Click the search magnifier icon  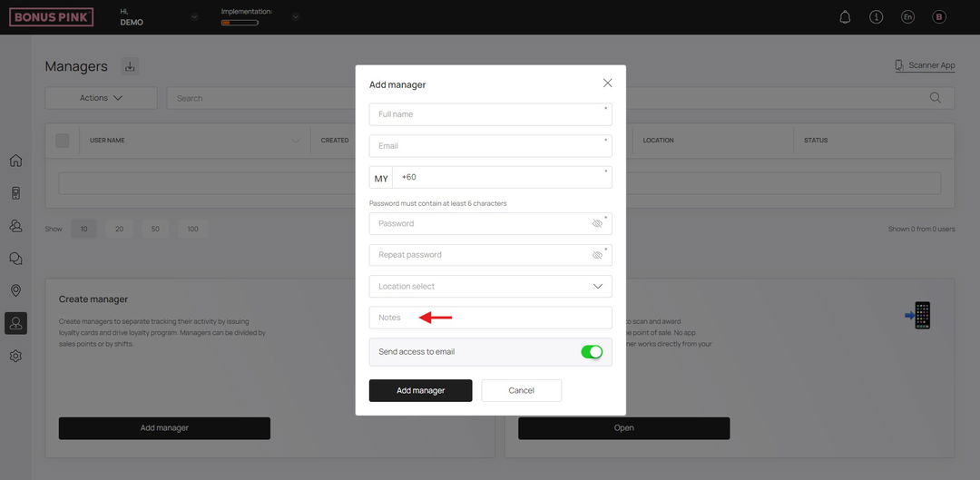(x=935, y=97)
